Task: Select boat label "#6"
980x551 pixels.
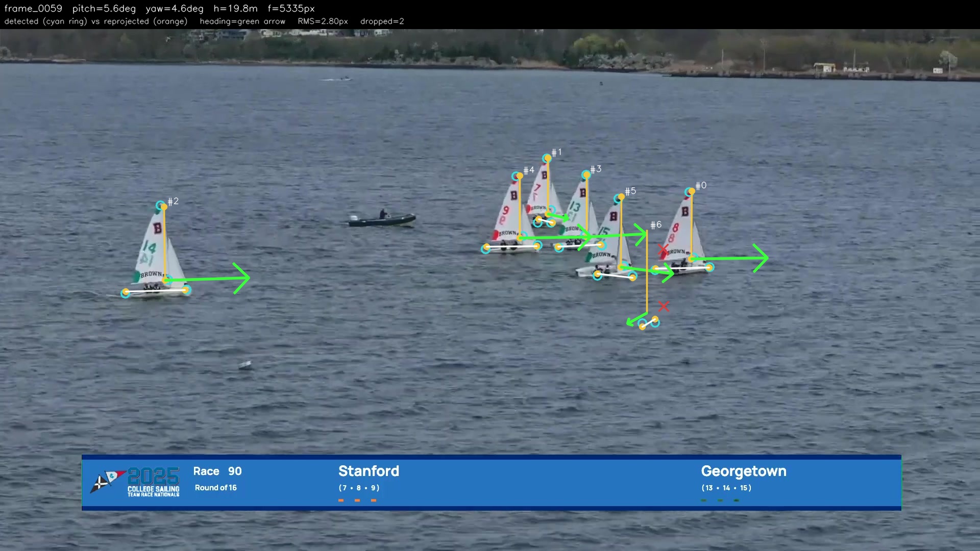Action: pyautogui.click(x=656, y=224)
